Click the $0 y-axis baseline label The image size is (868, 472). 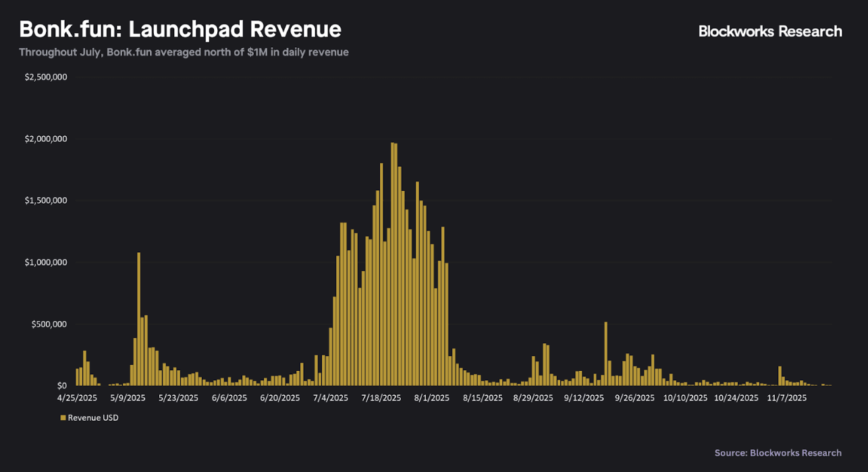click(61, 386)
